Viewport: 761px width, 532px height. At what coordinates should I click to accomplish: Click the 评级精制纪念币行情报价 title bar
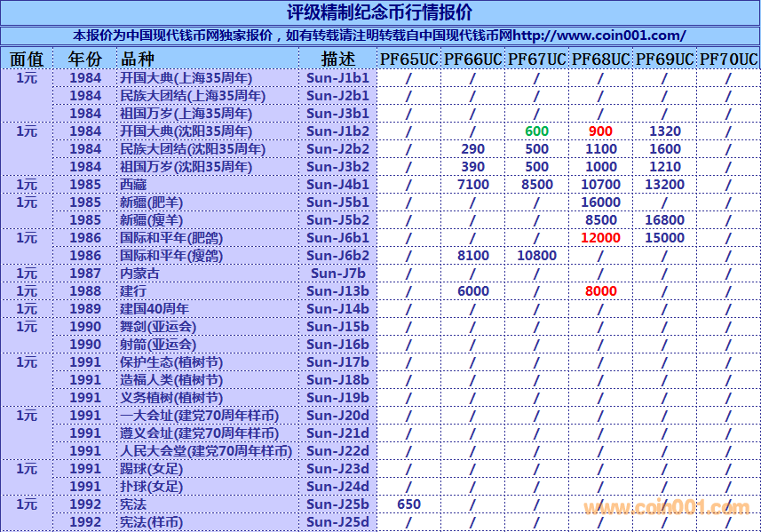click(380, 12)
